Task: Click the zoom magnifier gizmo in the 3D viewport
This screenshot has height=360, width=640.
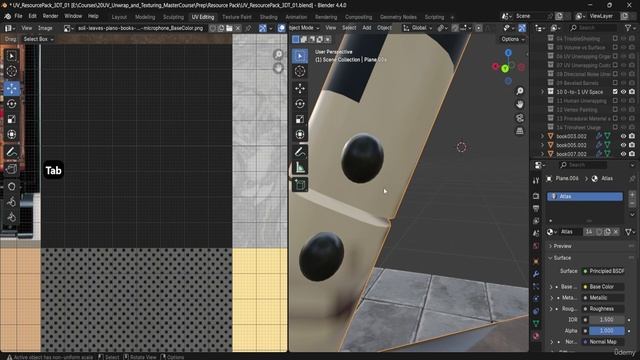Action: (520, 91)
